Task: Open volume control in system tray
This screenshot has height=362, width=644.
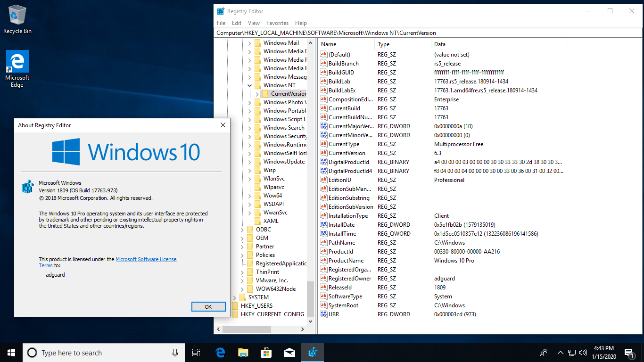Action: coord(583,353)
